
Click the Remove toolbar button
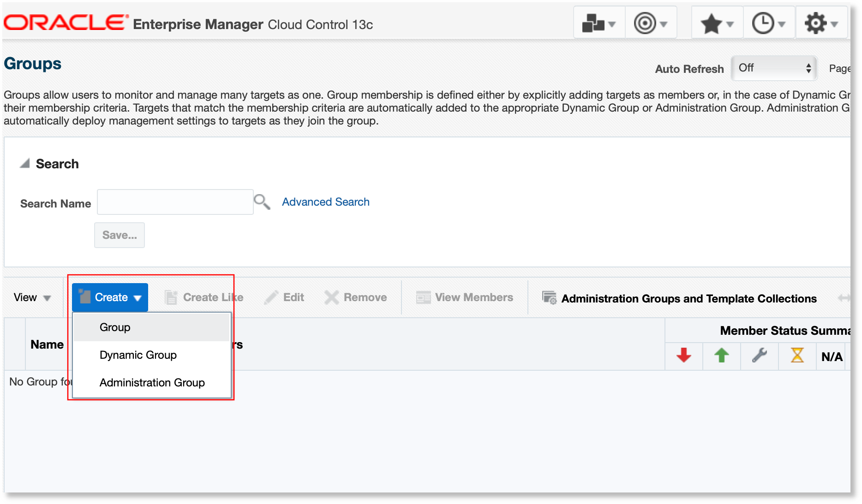coord(356,297)
